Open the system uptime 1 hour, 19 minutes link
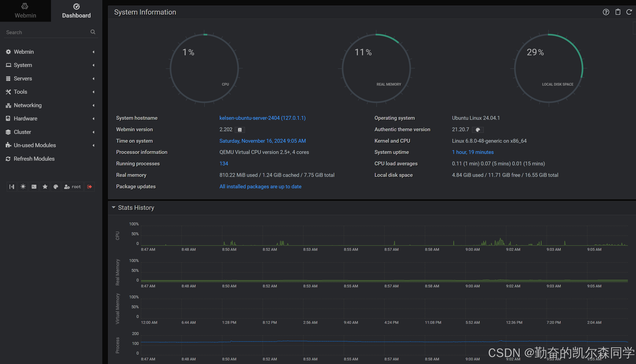636x364 pixels. pos(473,152)
